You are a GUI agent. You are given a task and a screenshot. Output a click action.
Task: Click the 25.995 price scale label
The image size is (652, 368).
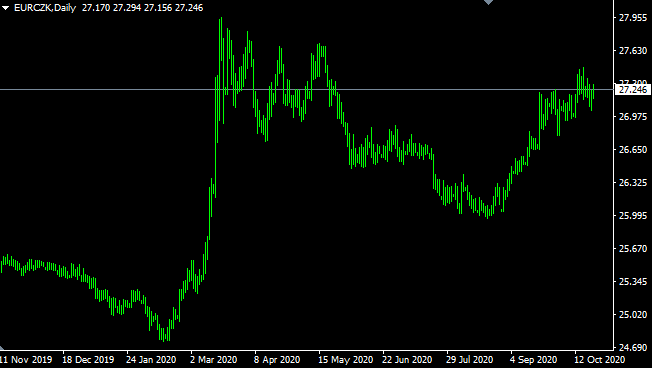coord(633,215)
